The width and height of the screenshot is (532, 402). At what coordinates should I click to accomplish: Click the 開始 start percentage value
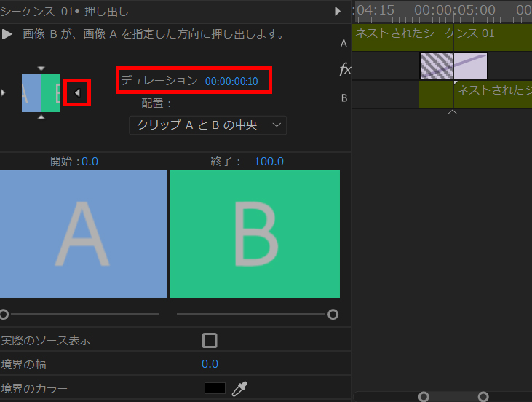coord(90,162)
